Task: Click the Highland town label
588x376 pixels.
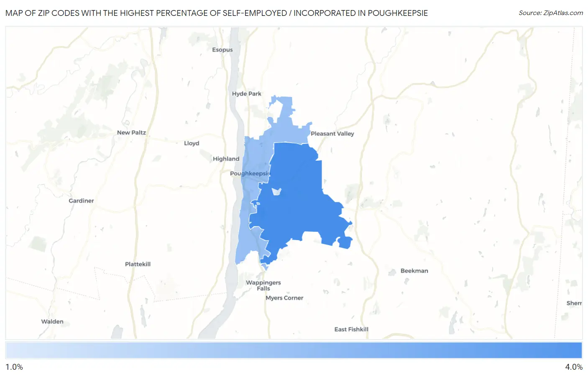Action: [226, 159]
